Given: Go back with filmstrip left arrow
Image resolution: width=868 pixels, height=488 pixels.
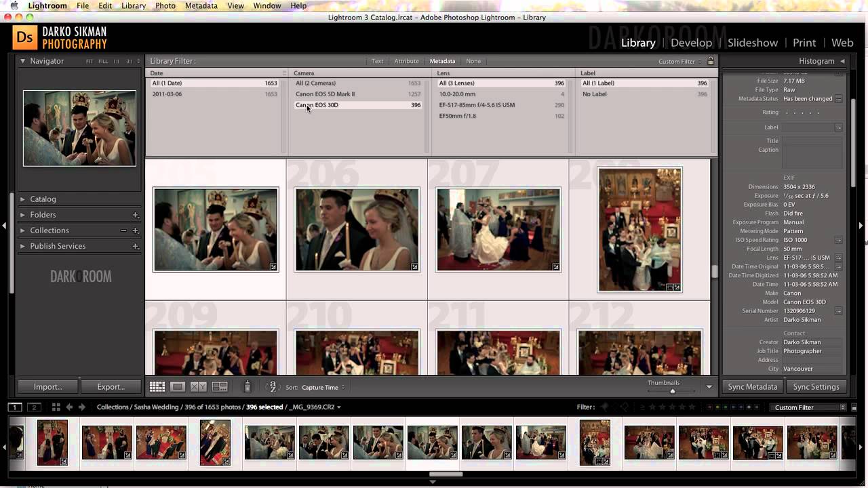Looking at the screenshot, I should 69,407.
